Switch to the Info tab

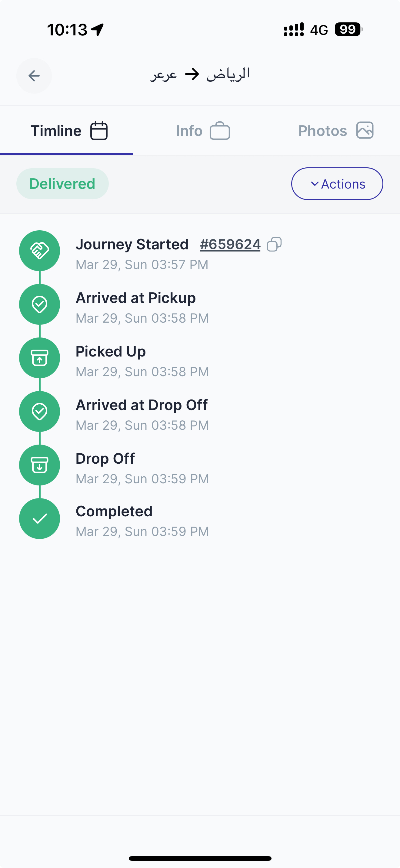[x=203, y=131]
